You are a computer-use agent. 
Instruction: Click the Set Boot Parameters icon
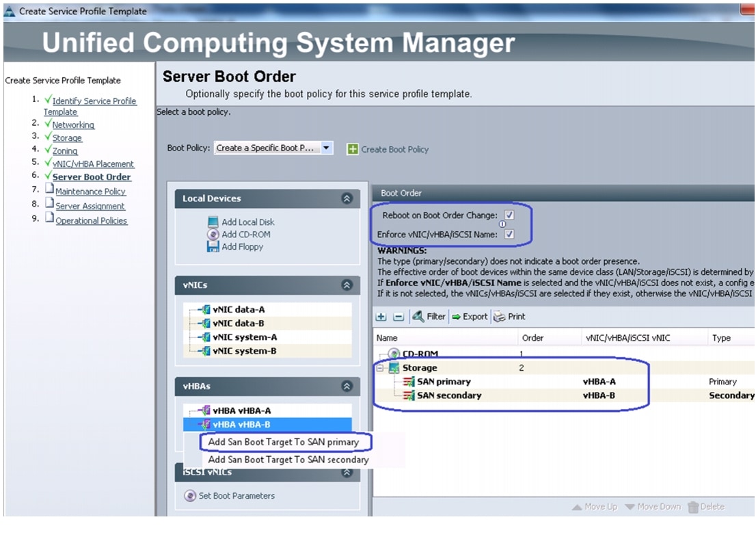(190, 496)
